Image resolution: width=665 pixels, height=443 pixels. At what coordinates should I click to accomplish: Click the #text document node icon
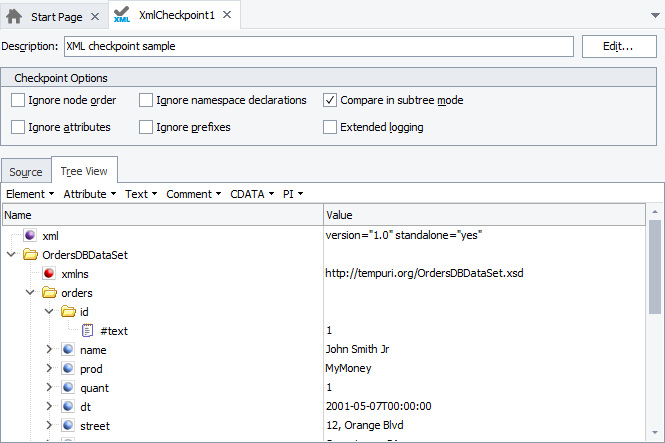click(x=87, y=331)
